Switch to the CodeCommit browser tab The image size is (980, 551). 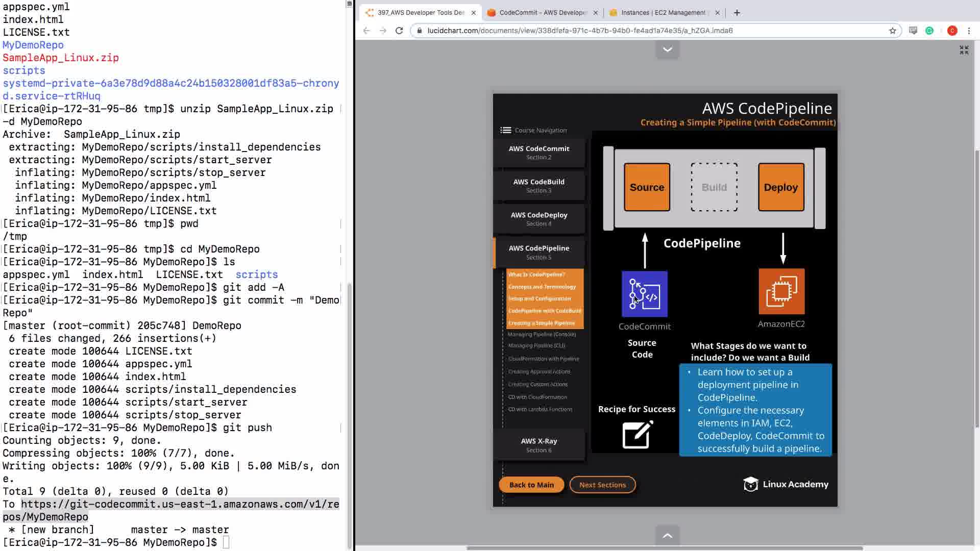point(542,13)
